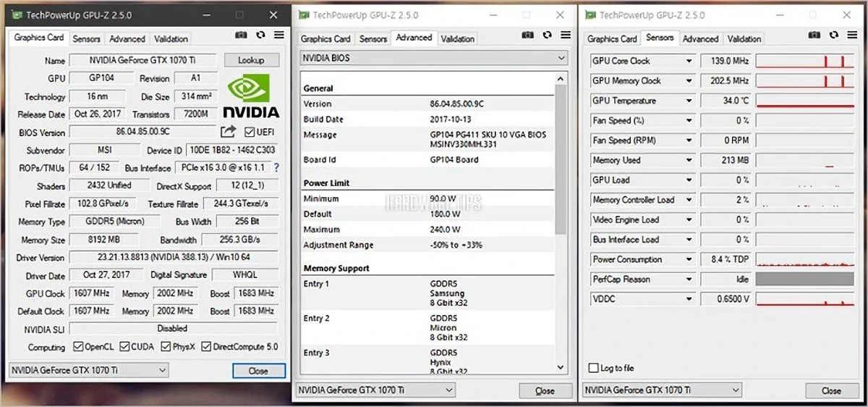868x407 pixels.
Task: Open hamburger menu in the Advanced window
Action: pyautogui.click(x=564, y=35)
